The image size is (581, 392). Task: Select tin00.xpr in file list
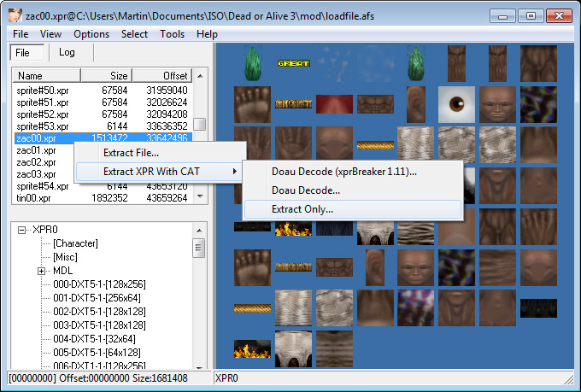[x=103, y=198]
